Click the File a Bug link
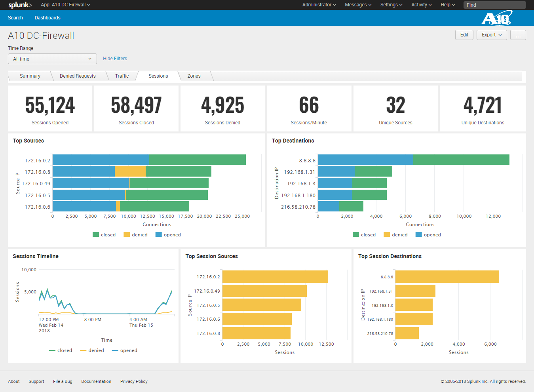The width and height of the screenshot is (534, 392). 63,382
